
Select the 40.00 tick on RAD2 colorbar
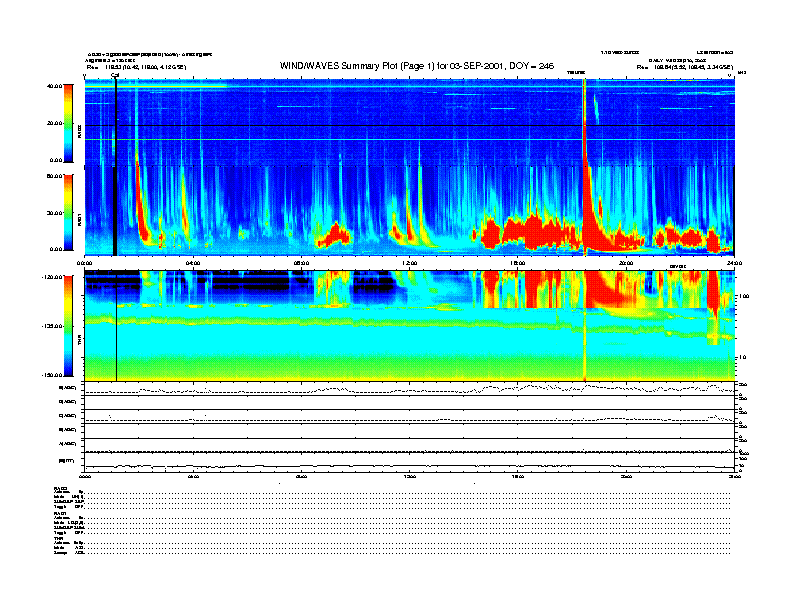coord(55,86)
